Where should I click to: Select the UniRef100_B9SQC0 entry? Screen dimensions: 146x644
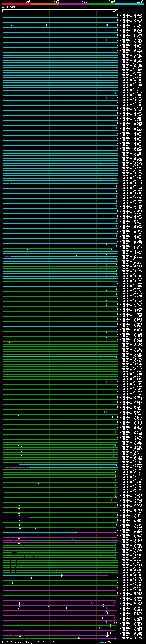(131, 27)
